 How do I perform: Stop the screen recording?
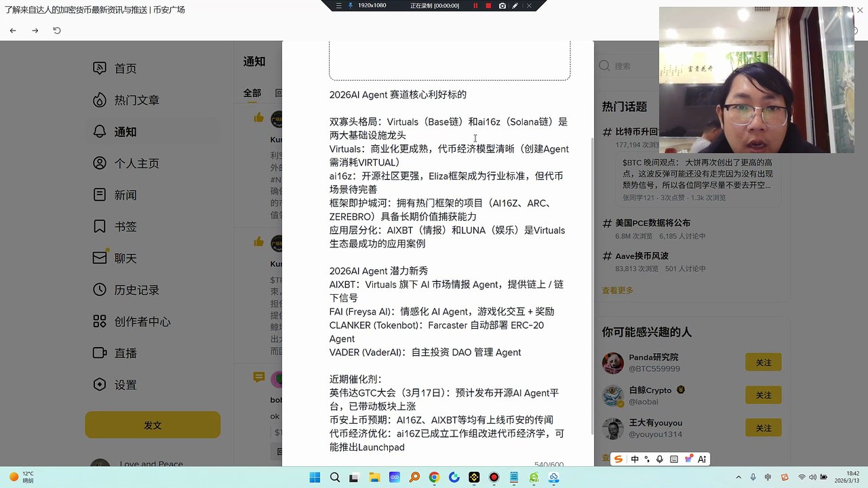click(x=488, y=5)
